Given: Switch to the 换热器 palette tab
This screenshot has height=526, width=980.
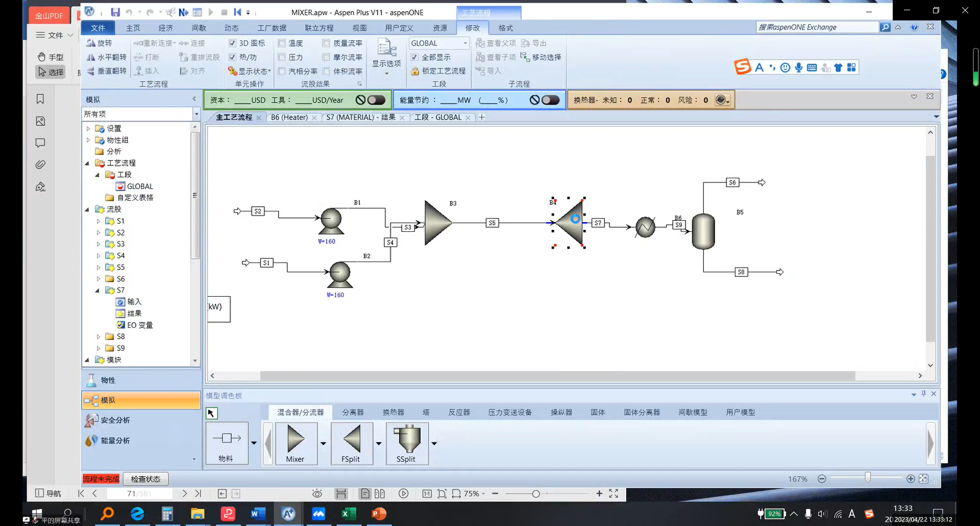Looking at the screenshot, I should pos(394,412).
